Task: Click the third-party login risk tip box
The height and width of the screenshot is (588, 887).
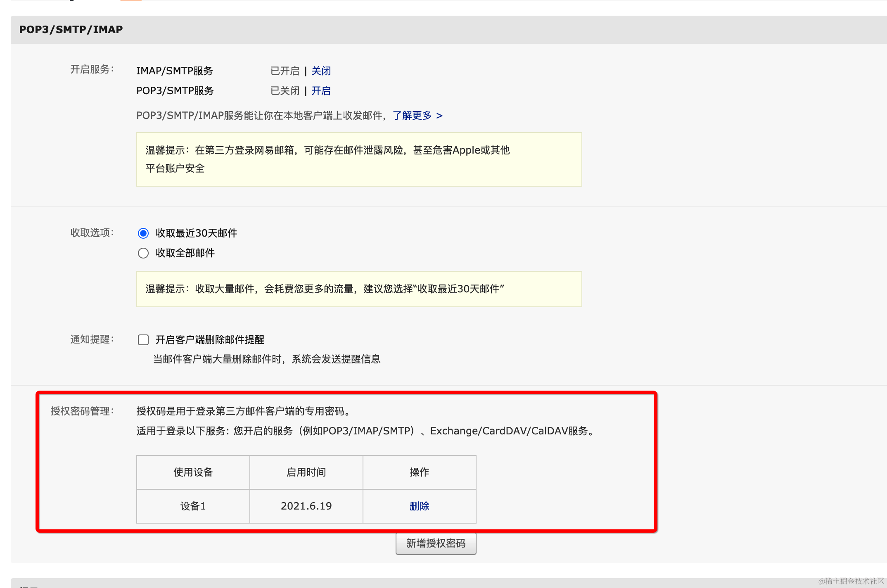Action: [x=359, y=159]
